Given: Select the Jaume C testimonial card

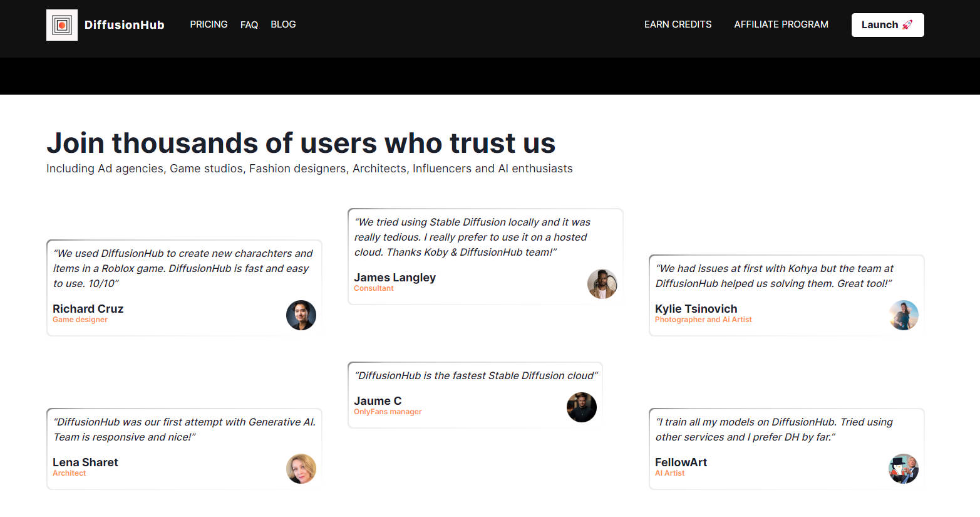Looking at the screenshot, I should coord(475,395).
